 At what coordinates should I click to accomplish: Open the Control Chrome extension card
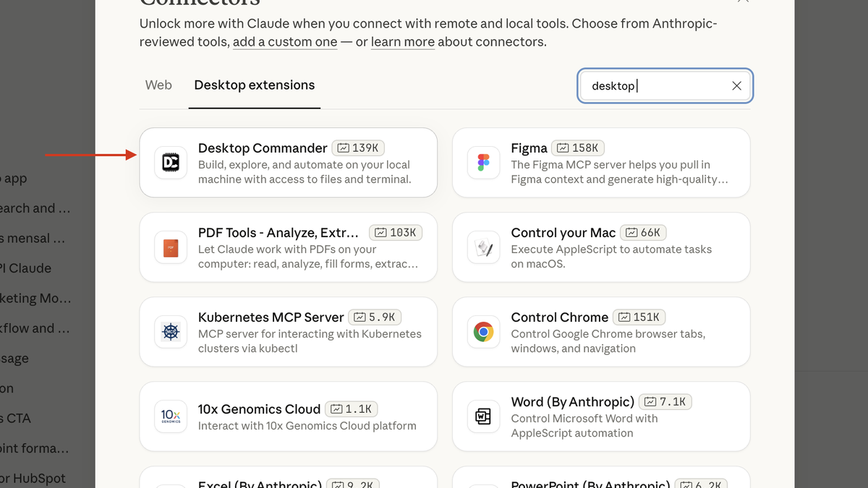(601, 332)
